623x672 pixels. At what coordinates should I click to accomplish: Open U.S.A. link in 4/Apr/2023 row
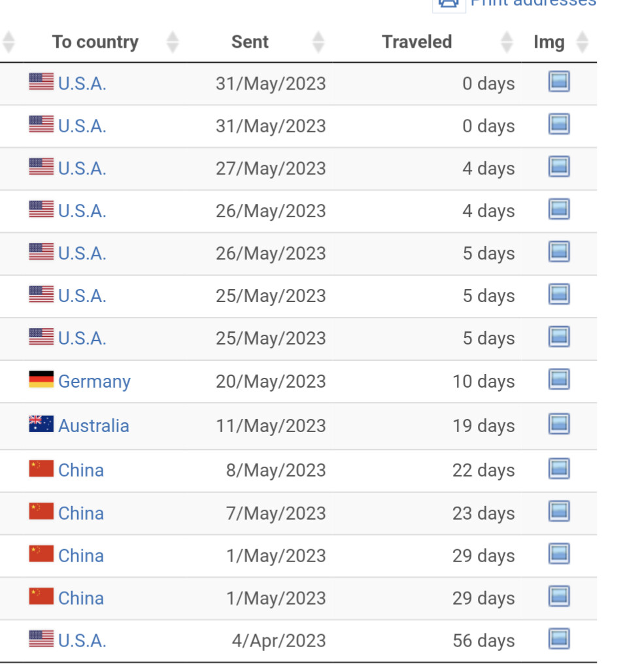(x=82, y=641)
